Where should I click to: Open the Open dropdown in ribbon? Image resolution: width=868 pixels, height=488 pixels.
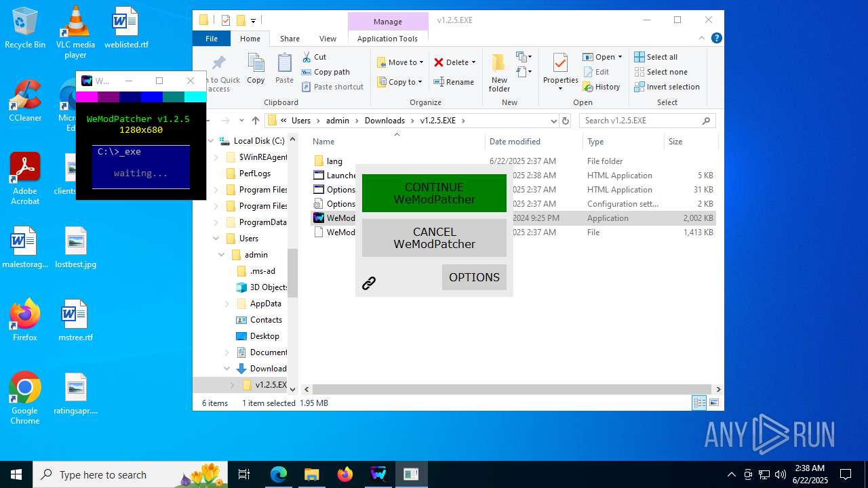(x=602, y=57)
